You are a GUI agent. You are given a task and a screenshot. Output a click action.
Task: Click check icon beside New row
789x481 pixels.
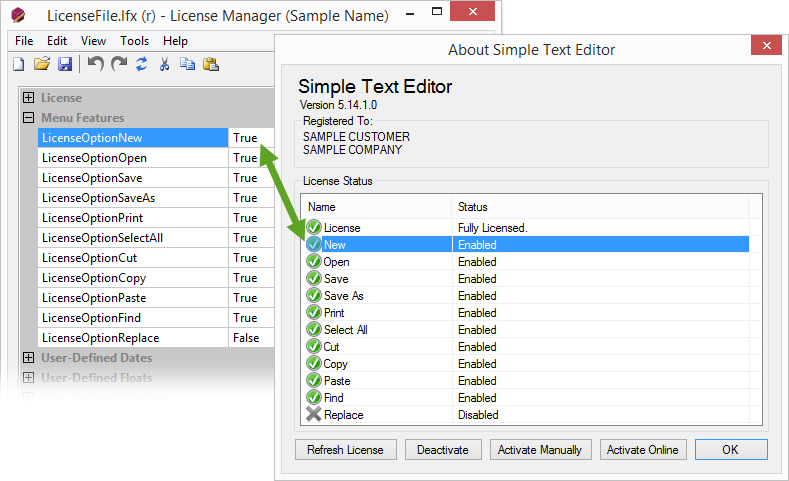313,245
